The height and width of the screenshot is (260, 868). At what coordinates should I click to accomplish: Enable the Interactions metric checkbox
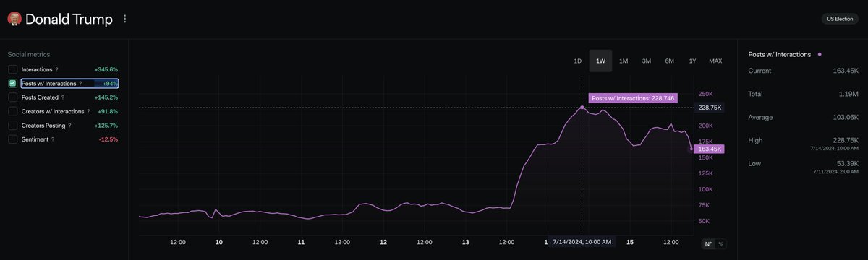tap(12, 69)
